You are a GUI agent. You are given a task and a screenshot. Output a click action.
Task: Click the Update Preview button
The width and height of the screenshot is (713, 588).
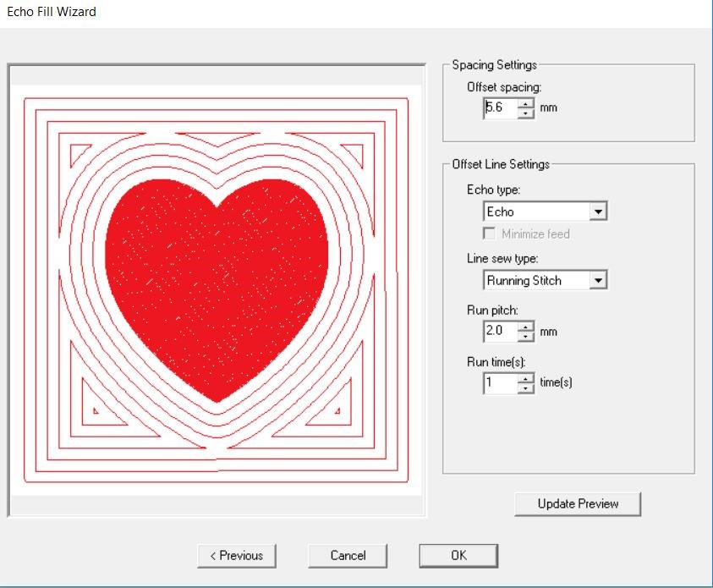pyautogui.click(x=577, y=503)
